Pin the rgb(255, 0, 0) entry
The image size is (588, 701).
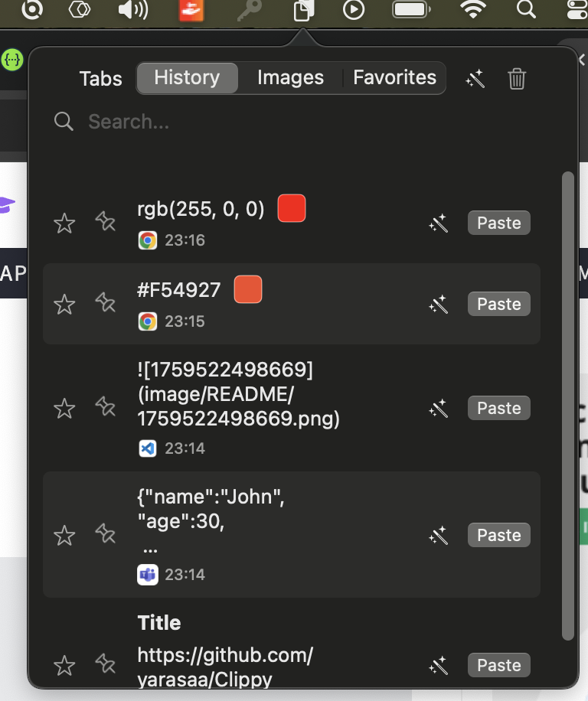tap(106, 221)
